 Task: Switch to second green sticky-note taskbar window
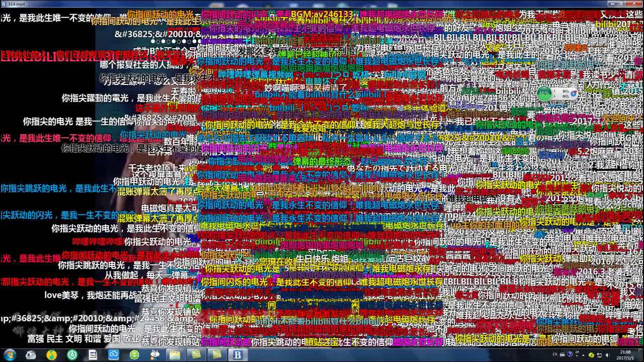click(x=217, y=355)
